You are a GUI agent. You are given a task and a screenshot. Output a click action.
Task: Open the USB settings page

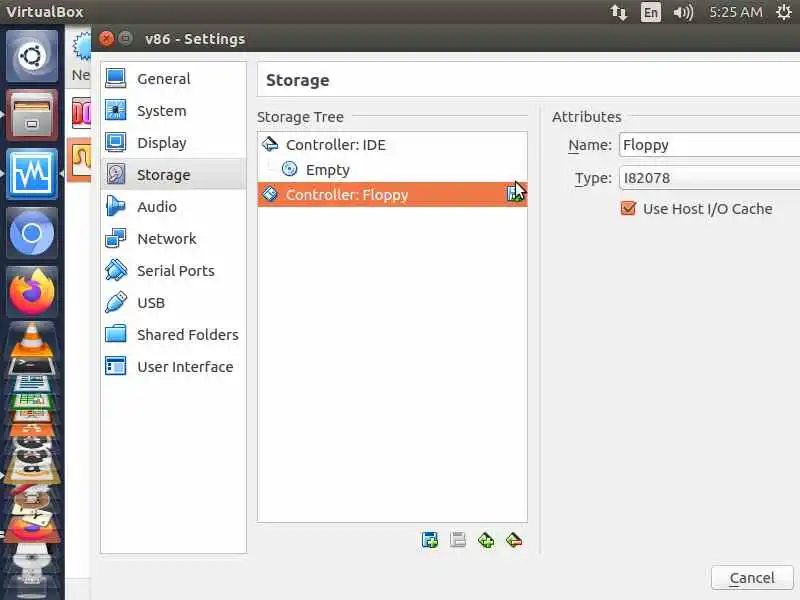coord(173,303)
